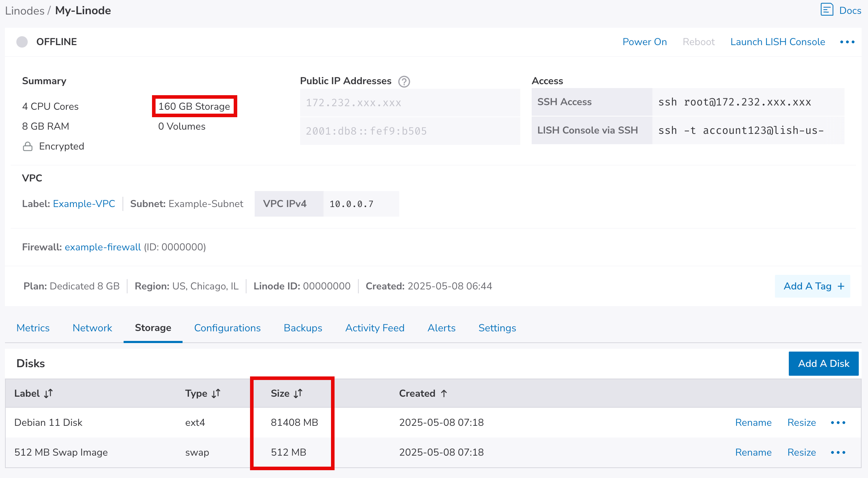Screen dimensions: 868x478
Task: Open the Linode actions three-dot menu
Action: click(847, 42)
